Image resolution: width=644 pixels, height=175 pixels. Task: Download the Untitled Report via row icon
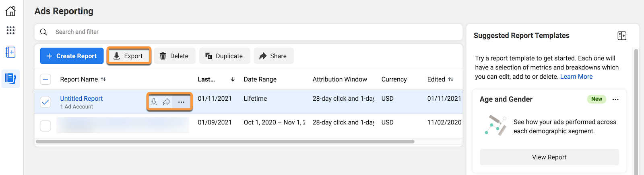(x=154, y=102)
